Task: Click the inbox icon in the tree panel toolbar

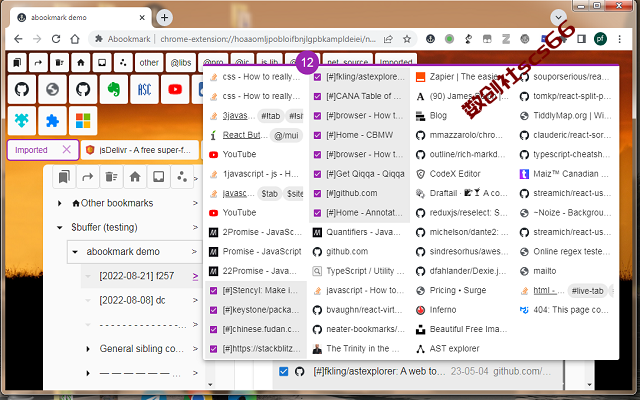Action: coord(158,177)
